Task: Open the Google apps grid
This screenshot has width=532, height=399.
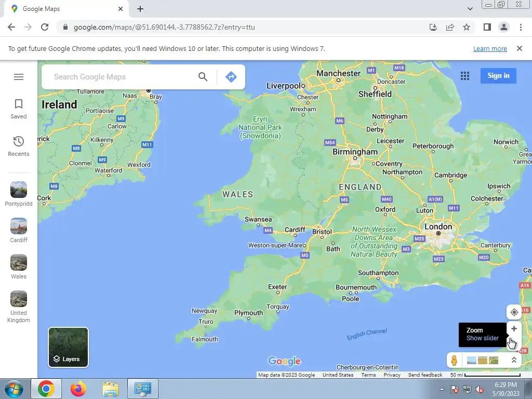Action: coord(465,76)
